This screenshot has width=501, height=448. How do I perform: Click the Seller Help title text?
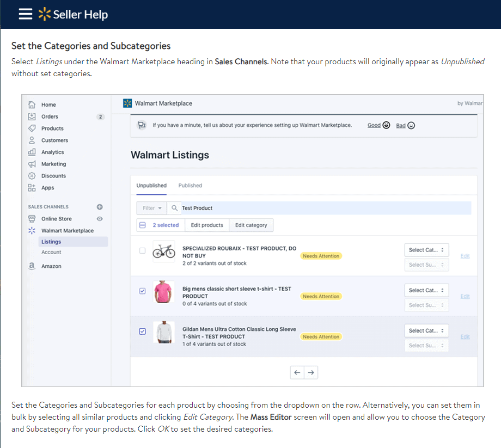pyautogui.click(x=81, y=14)
